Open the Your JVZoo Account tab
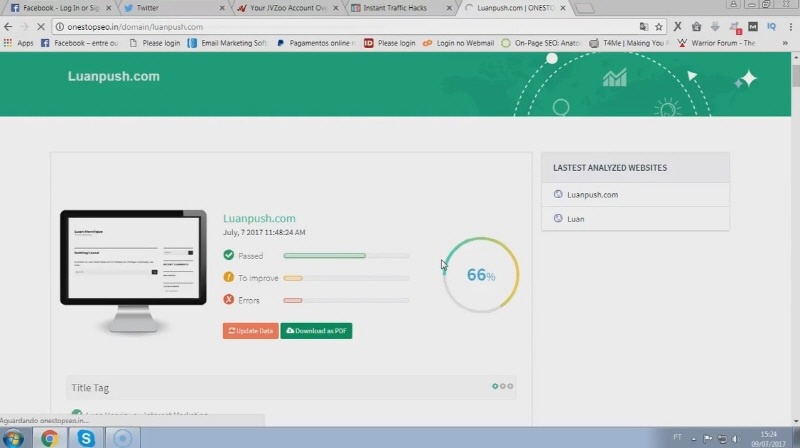This screenshot has height=448, width=800. [x=288, y=8]
